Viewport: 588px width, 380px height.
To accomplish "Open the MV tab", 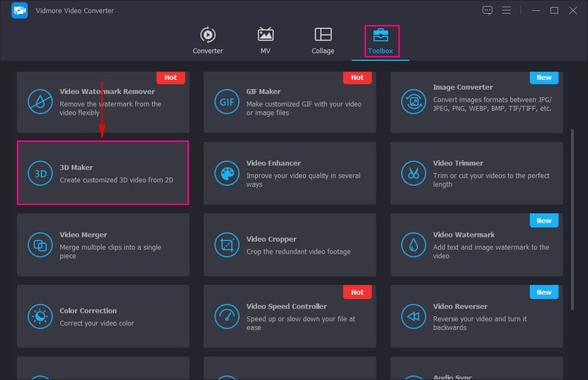I will [x=265, y=41].
